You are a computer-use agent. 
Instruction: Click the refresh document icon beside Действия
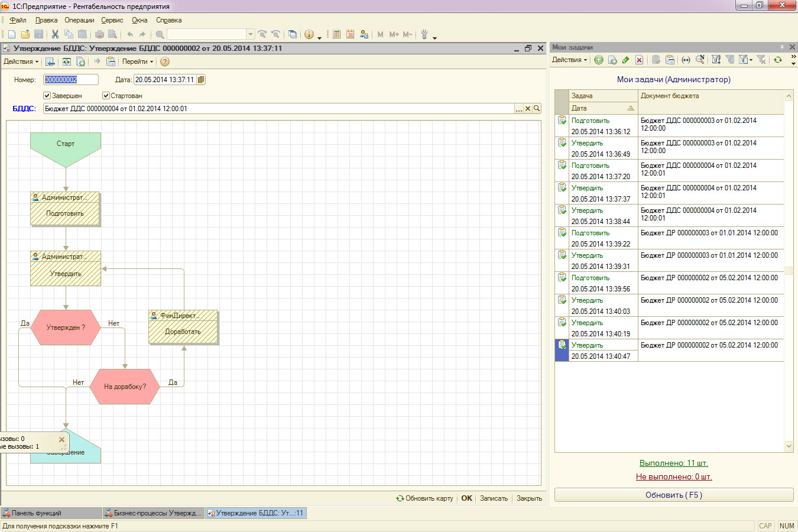(x=67, y=61)
